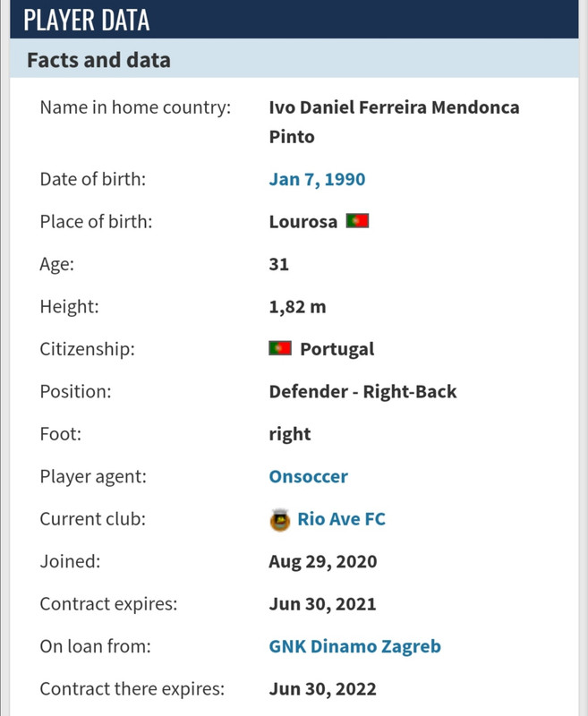Click the joined date Aug 29, 2020
The width and height of the screenshot is (588, 716).
(323, 561)
